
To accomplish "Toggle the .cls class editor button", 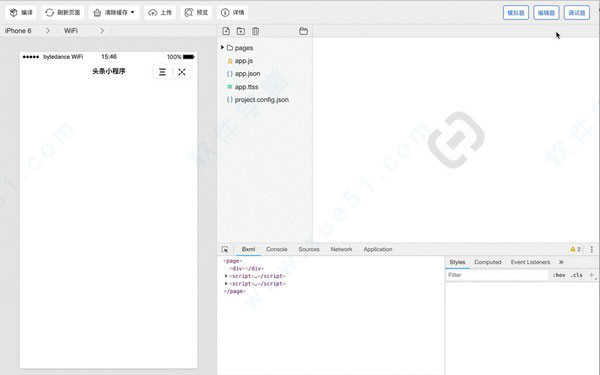I will coord(576,275).
